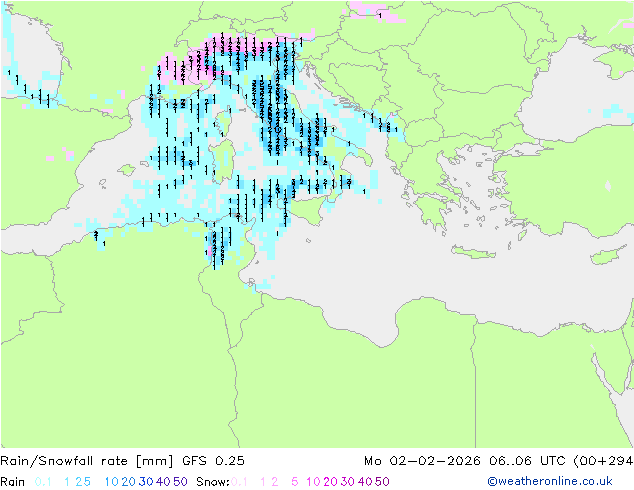The height and width of the screenshot is (490, 634).
Task: Select the Snow legend value 50
Action: pos(382,482)
